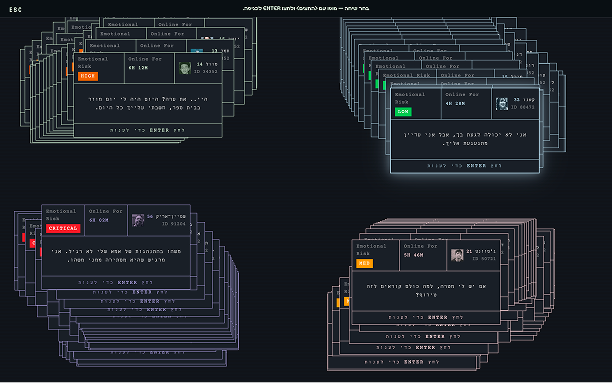Image resolution: width=612 pixels, height=383 pixels.
Task: Click the Online For label on MED card
Action: tap(420, 246)
